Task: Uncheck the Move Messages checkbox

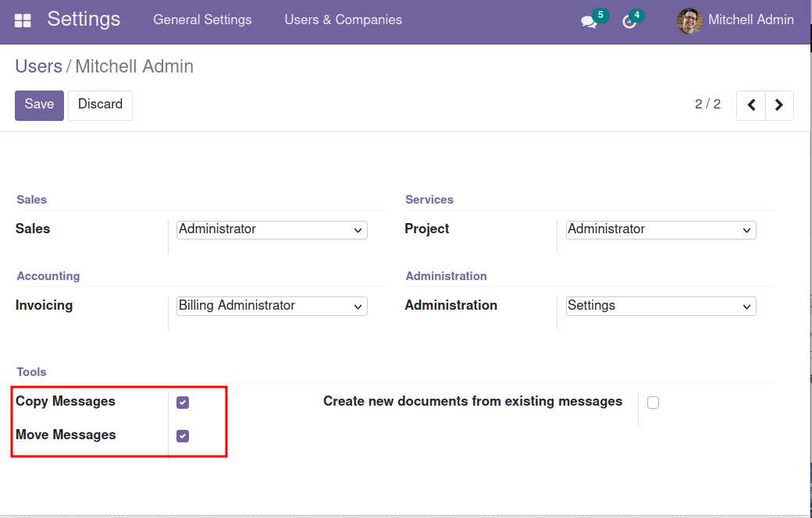Action: (x=183, y=436)
